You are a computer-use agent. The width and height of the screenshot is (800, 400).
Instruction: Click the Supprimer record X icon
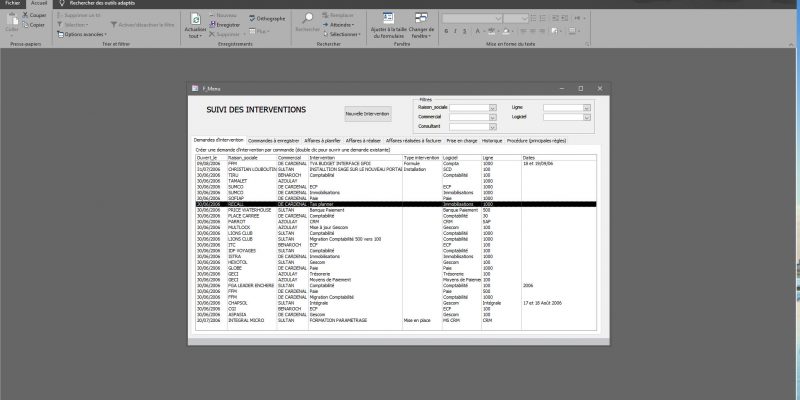click(213, 34)
